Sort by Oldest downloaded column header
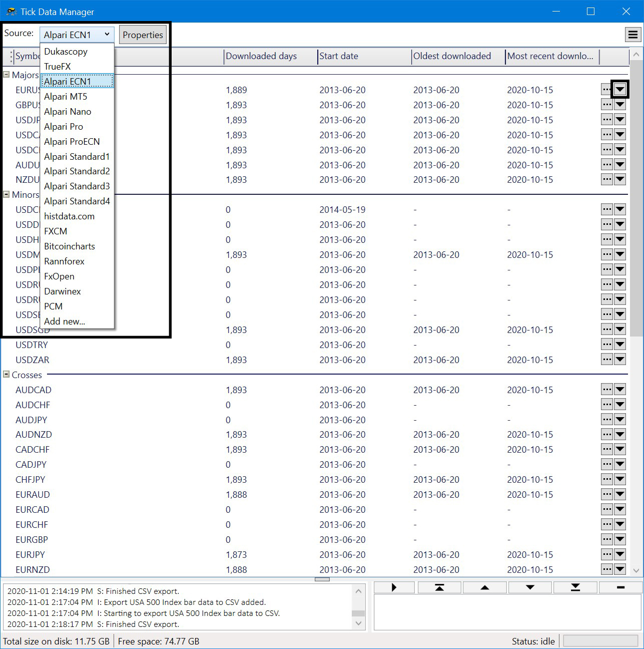 [458, 56]
